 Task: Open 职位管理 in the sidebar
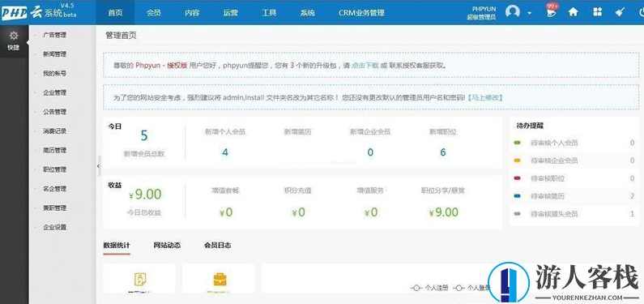click(x=54, y=169)
